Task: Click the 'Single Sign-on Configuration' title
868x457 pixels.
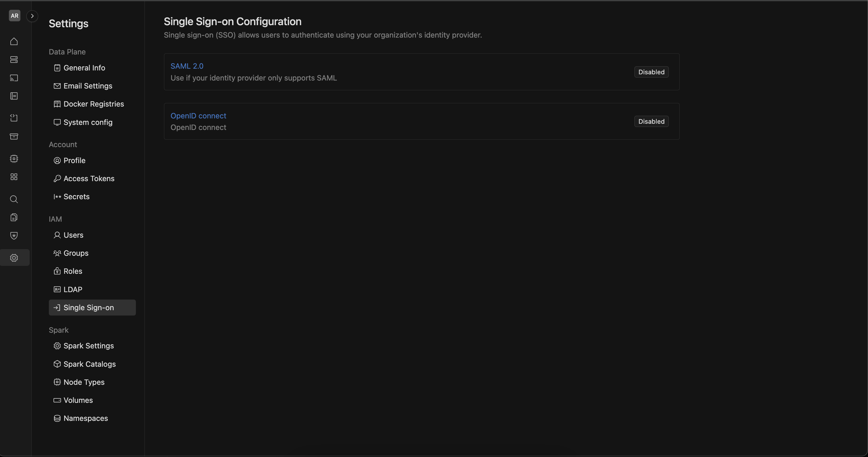Action: [232, 22]
